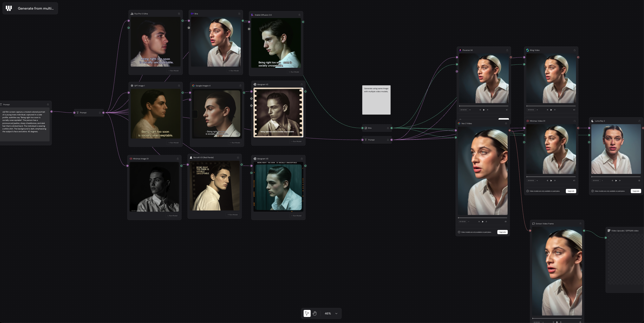Image resolution: width=644 pixels, height=323 pixels.
Task: Click the 00:00:00 timecode in Kling Video
Action: pos(531,110)
